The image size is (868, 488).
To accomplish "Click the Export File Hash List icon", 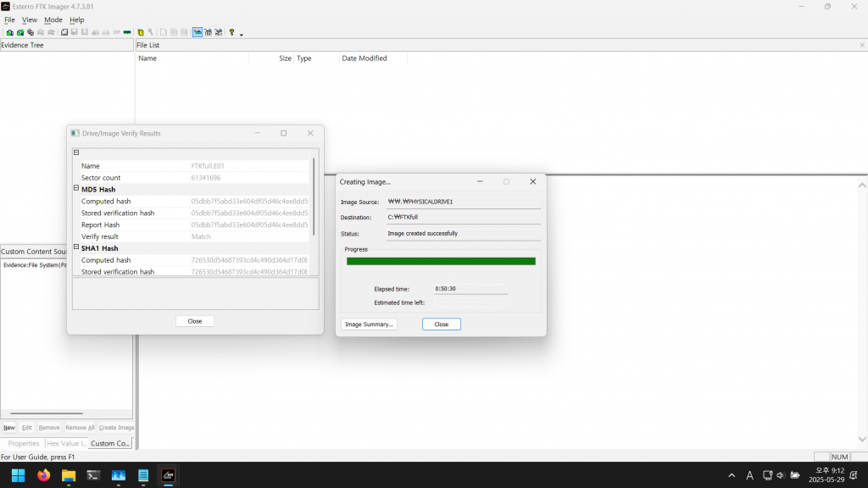I will [174, 33].
